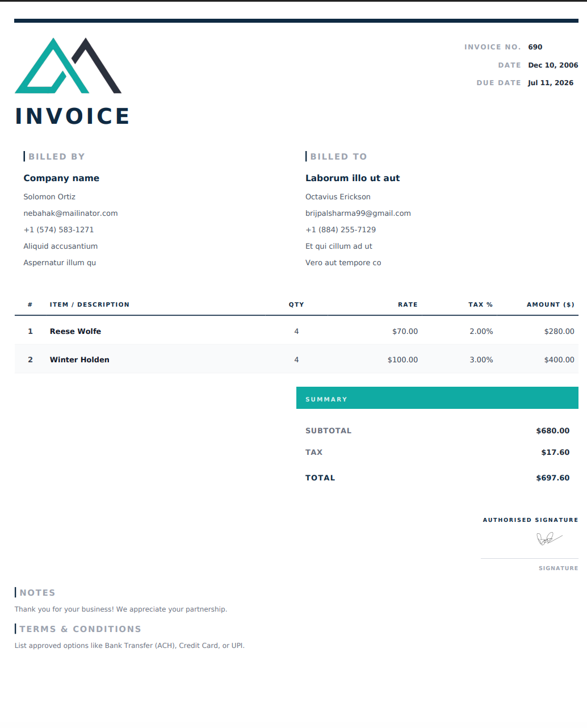Viewport: 587px width, 728px height.
Task: Click the invoice number 690
Action: click(535, 47)
